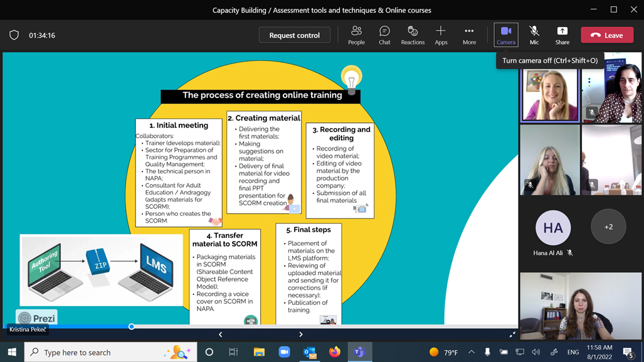644x362 pixels.
Task: Click the shield security icon
Action: [14, 35]
